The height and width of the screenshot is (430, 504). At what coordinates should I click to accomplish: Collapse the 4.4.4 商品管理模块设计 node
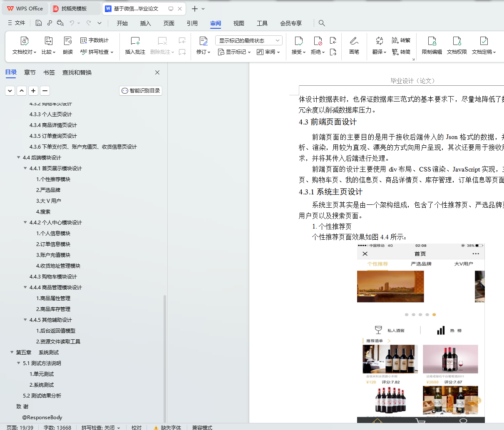click(x=25, y=287)
